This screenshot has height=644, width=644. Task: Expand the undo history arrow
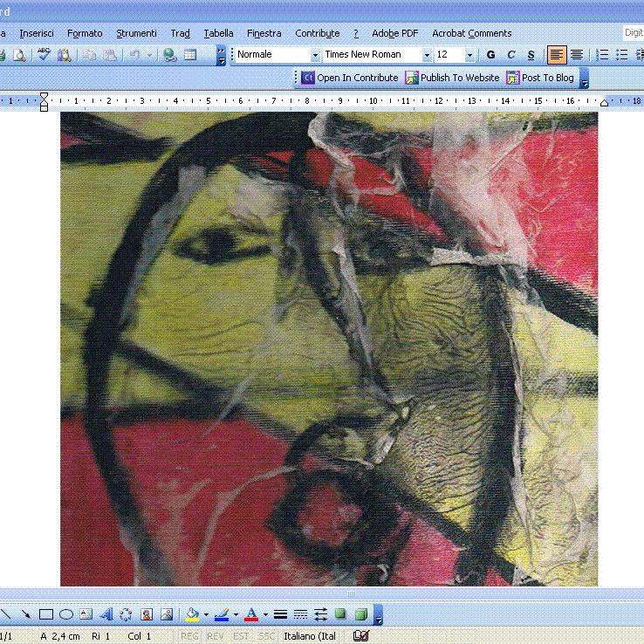point(150,55)
